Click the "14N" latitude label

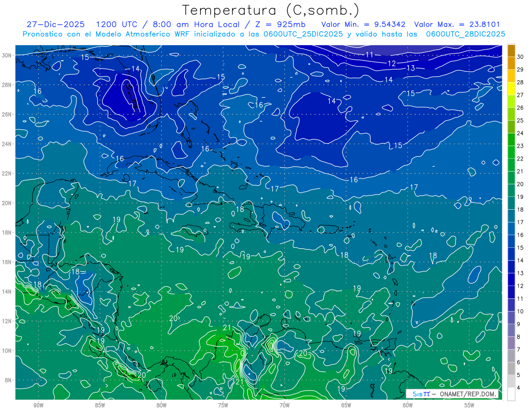point(7,291)
